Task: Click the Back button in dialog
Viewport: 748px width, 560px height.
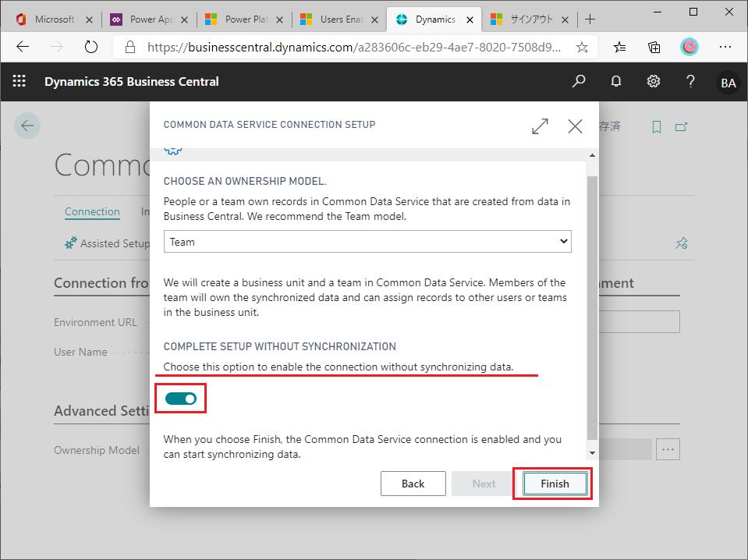Action: (413, 484)
